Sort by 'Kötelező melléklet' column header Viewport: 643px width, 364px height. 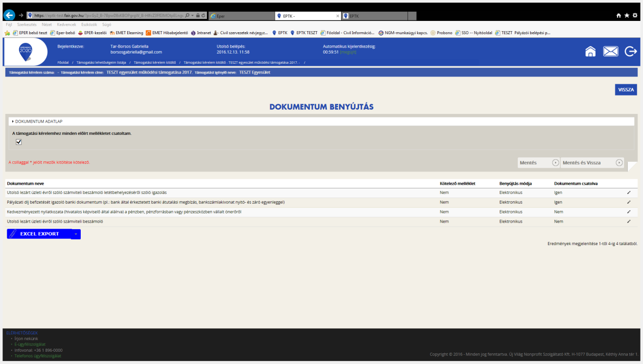458,183
